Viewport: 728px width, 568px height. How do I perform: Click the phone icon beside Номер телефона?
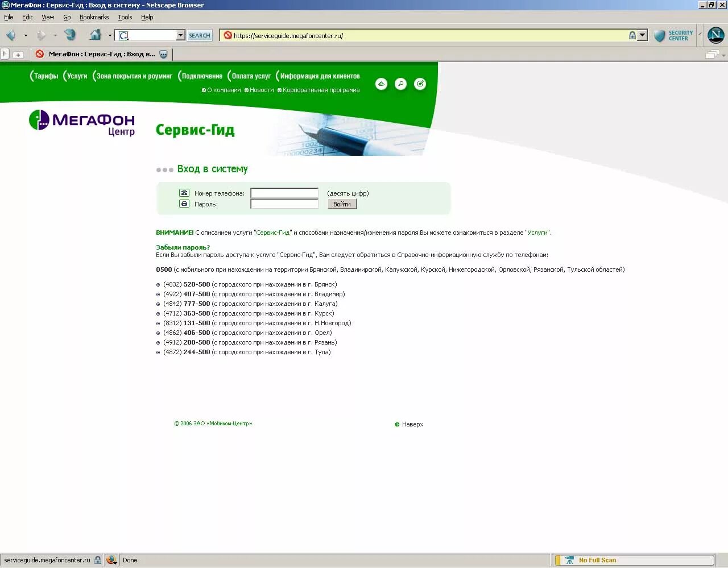[184, 193]
